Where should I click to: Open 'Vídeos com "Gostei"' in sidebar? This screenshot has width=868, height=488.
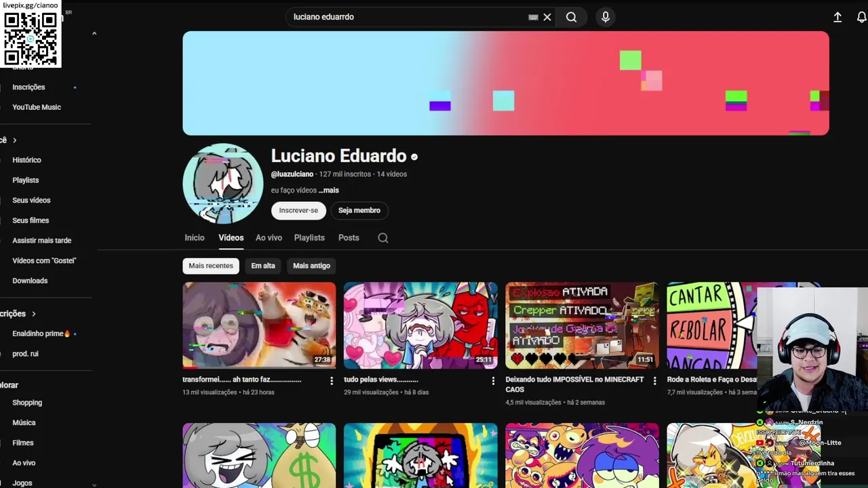(x=44, y=261)
